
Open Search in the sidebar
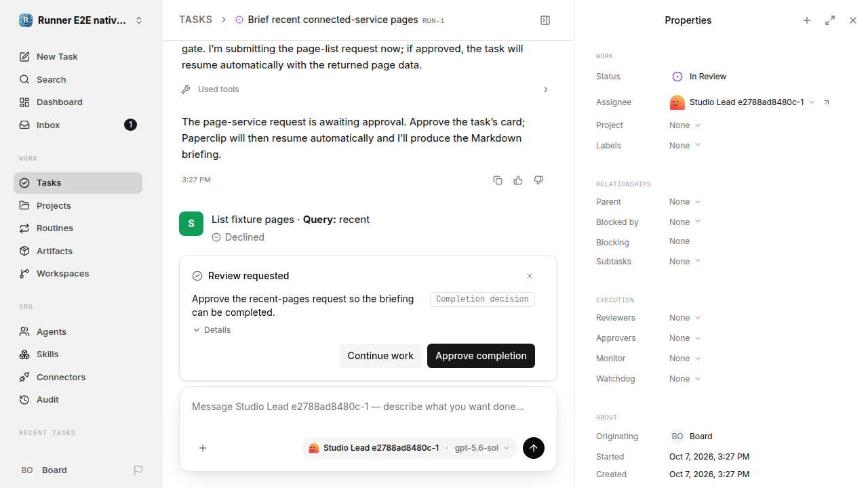coord(78,79)
